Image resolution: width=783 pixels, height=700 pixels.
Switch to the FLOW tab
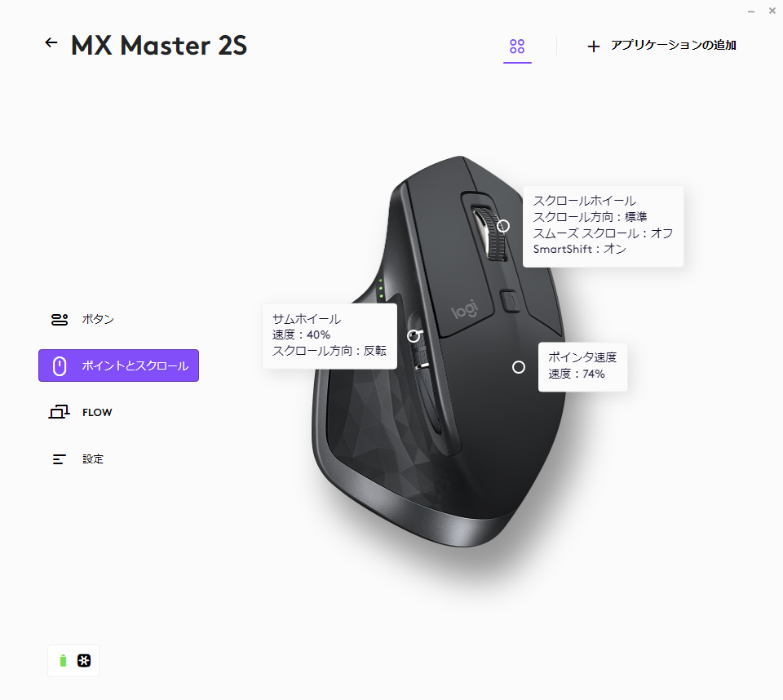[x=97, y=413]
